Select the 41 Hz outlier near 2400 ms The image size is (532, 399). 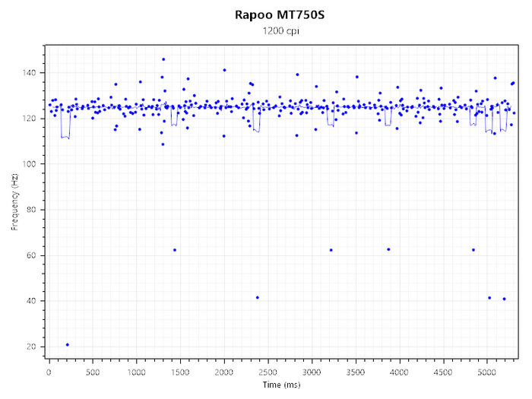pyautogui.click(x=258, y=297)
